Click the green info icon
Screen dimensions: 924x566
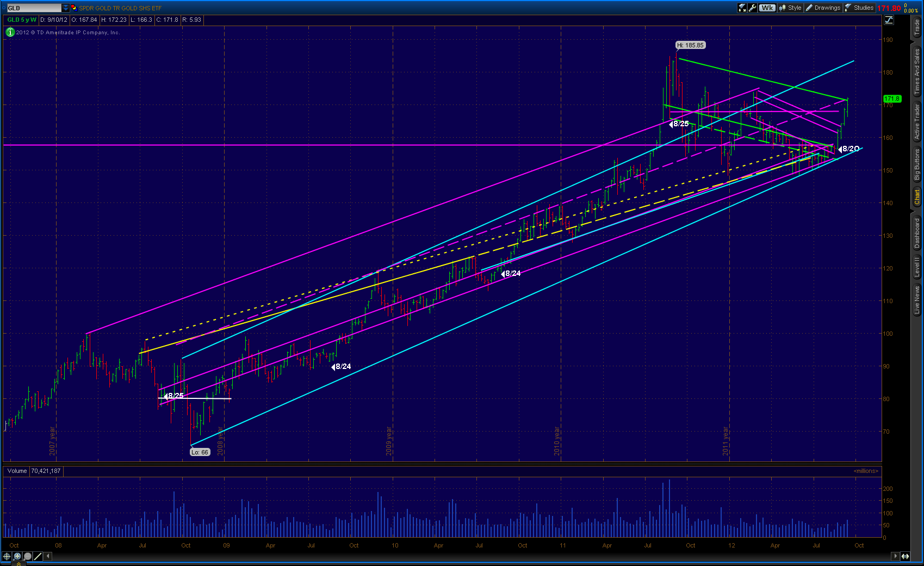point(10,32)
